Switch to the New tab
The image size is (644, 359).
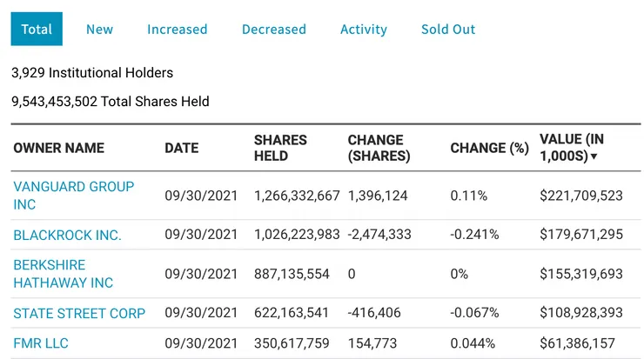coord(99,29)
